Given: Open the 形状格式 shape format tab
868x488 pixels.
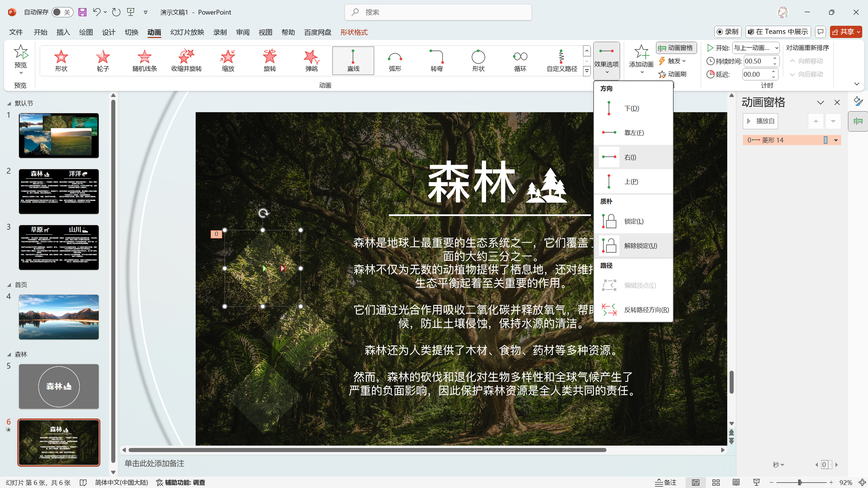Looking at the screenshot, I should click(354, 32).
